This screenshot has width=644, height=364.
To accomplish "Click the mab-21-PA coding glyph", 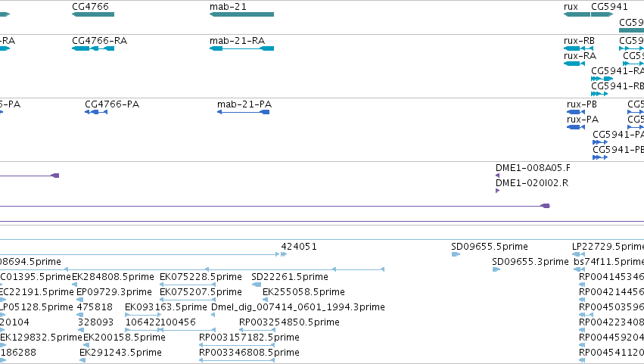I will [243, 112].
